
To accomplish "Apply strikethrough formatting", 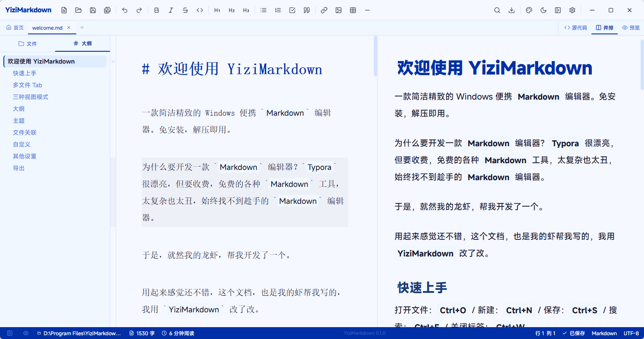I will 185,10.
